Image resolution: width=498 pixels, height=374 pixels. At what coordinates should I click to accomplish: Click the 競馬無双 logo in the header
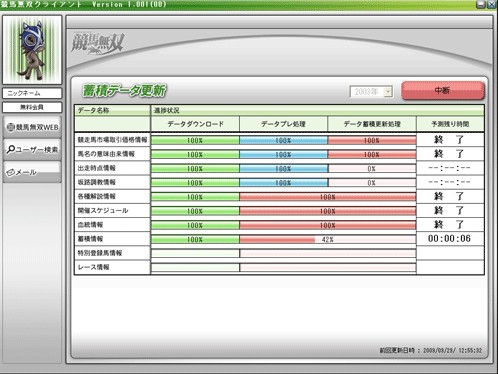click(x=98, y=44)
